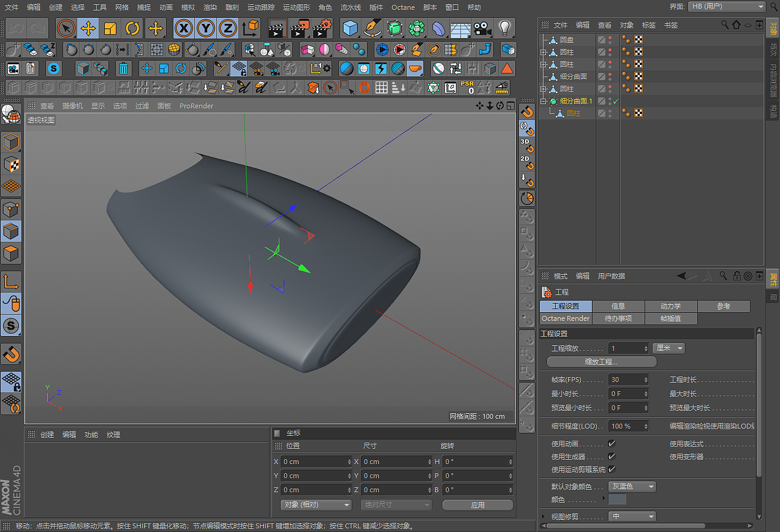Select the Live Selection arrow tool
The image size is (780, 532).
tap(66, 28)
